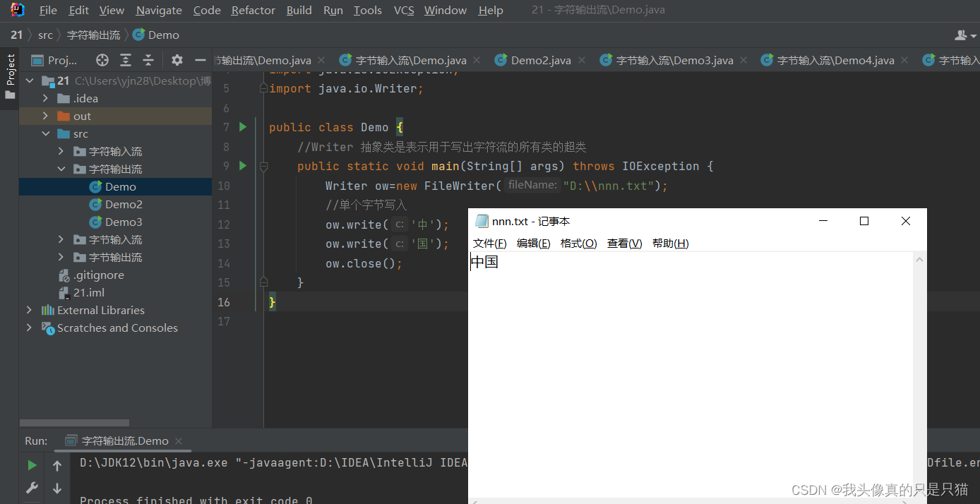Screen dimensions: 980x504
Task: Close the 字符输出流.Demo run tab
Action: click(x=179, y=441)
